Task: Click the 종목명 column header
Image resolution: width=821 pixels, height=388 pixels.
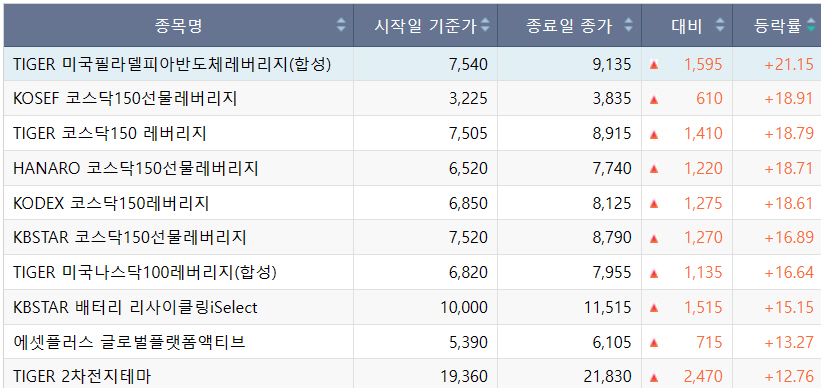Action: click(179, 25)
